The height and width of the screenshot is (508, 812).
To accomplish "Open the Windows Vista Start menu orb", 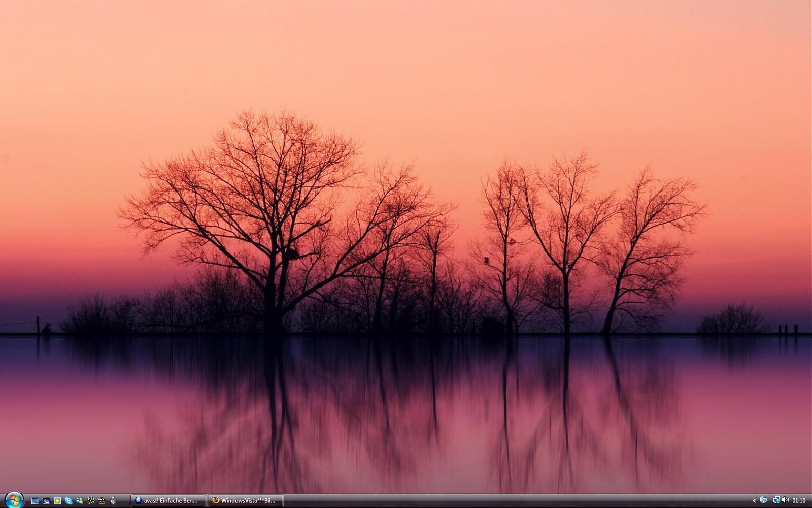I will coord(14,500).
